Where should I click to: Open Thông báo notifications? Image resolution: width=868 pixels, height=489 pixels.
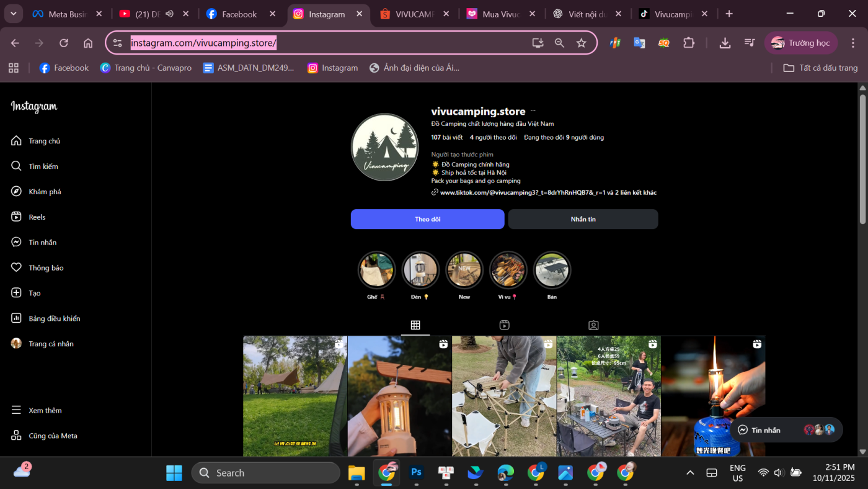click(37, 268)
